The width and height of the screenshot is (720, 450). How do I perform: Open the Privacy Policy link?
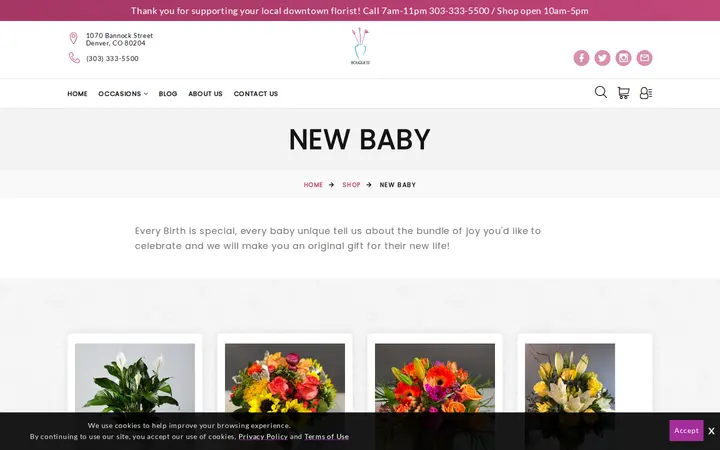point(263,436)
